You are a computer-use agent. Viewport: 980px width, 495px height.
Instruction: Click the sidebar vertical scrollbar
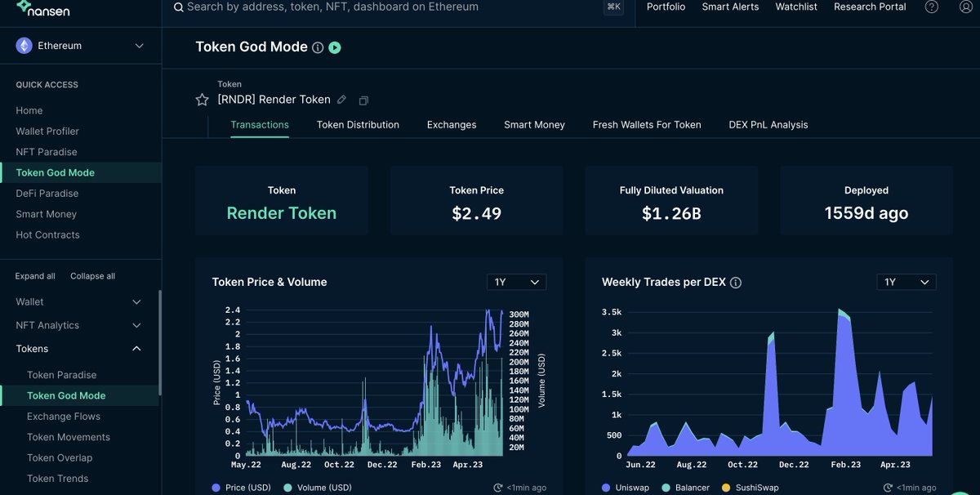point(159,343)
